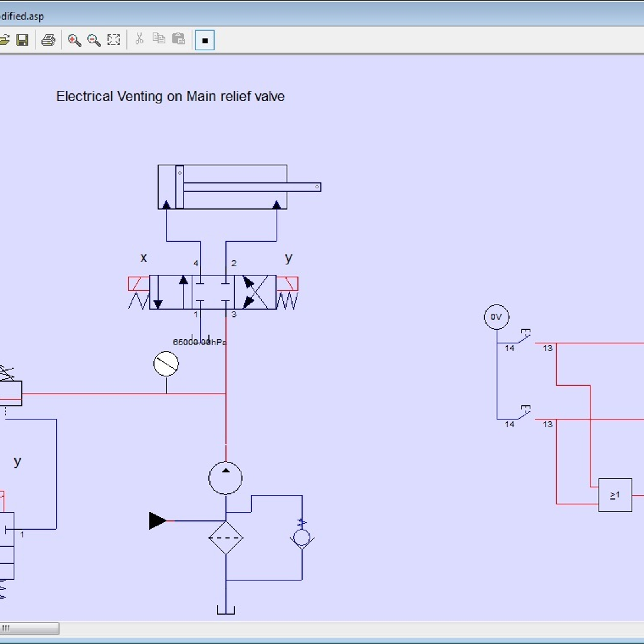Zoom in with the magnifier plus icon
This screenshot has height=644, width=644.
[x=74, y=40]
